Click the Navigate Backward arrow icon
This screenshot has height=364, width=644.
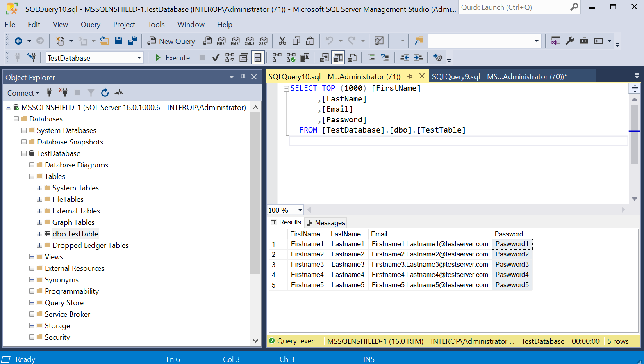click(18, 41)
